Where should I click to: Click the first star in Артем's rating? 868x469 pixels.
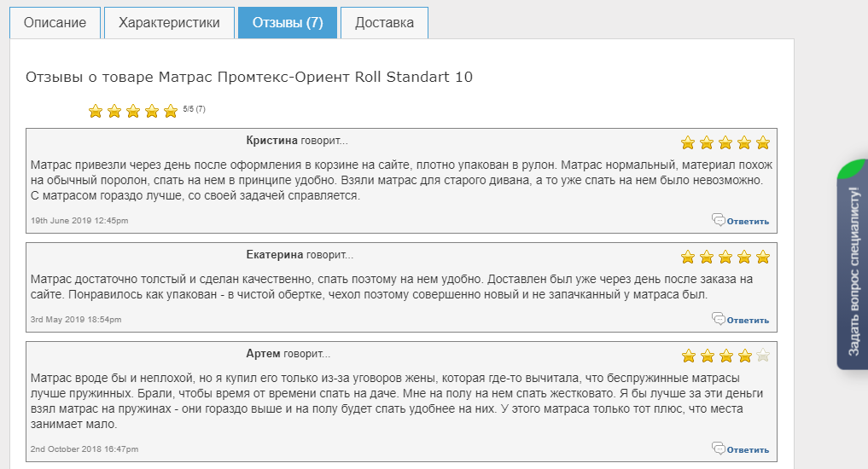coord(689,356)
